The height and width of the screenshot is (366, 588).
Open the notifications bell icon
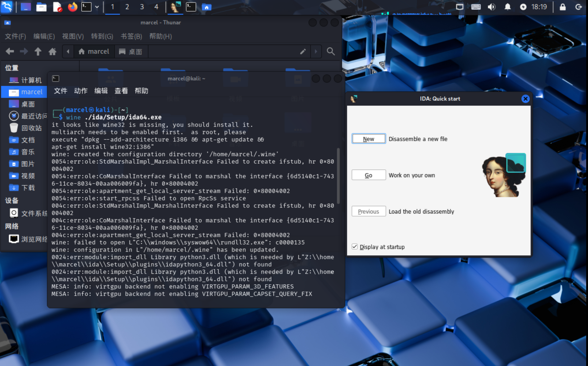click(508, 7)
